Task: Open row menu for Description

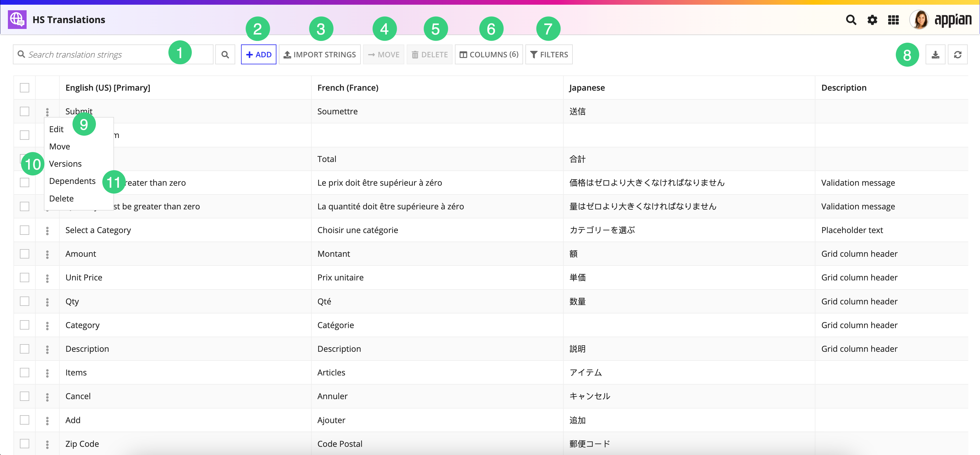Action: 47,349
